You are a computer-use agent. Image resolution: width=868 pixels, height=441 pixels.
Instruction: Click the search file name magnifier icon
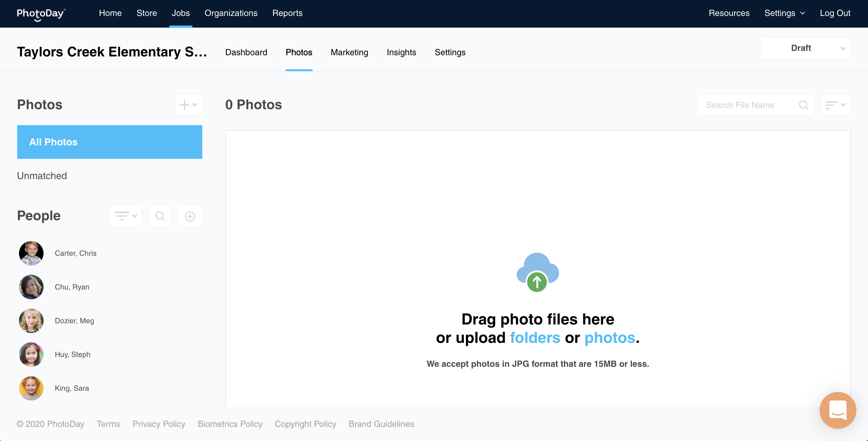click(803, 105)
